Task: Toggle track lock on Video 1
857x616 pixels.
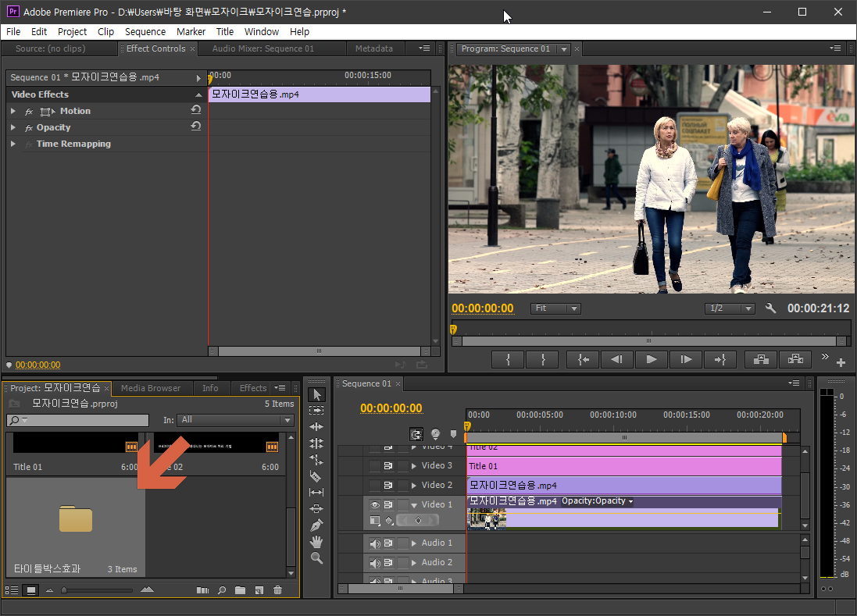Action: click(x=403, y=504)
